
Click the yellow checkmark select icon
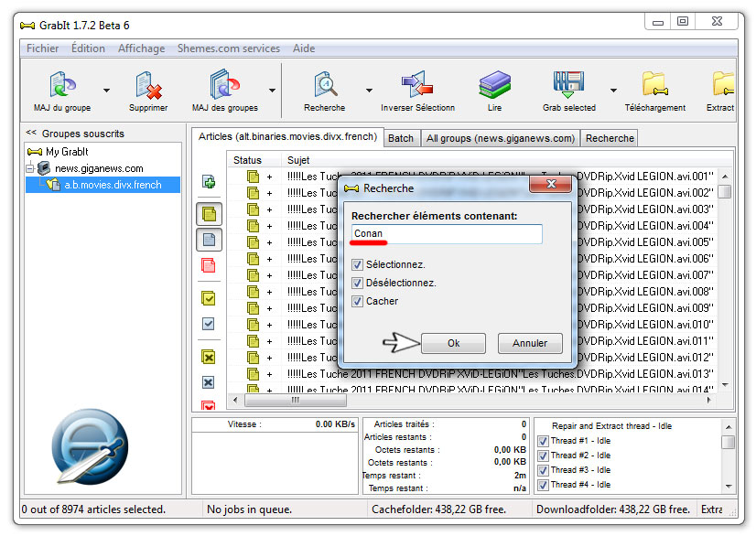[209, 298]
